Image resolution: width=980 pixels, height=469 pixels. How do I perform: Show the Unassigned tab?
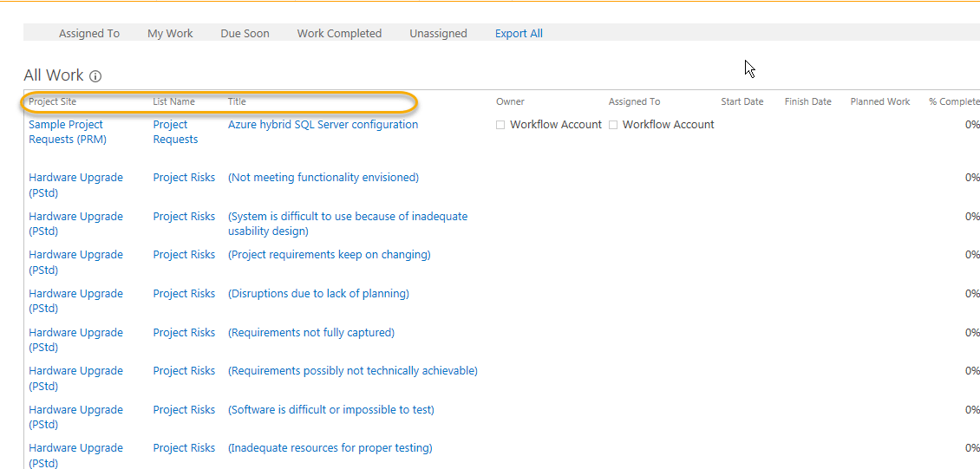[x=438, y=34]
